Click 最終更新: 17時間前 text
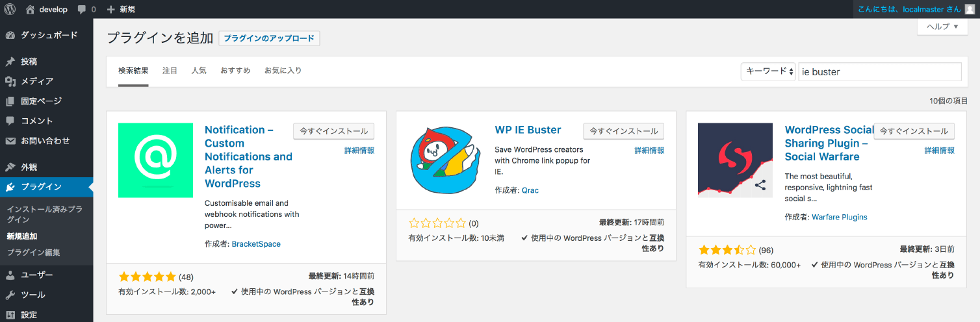Image resolution: width=980 pixels, height=322 pixels. coord(632,221)
